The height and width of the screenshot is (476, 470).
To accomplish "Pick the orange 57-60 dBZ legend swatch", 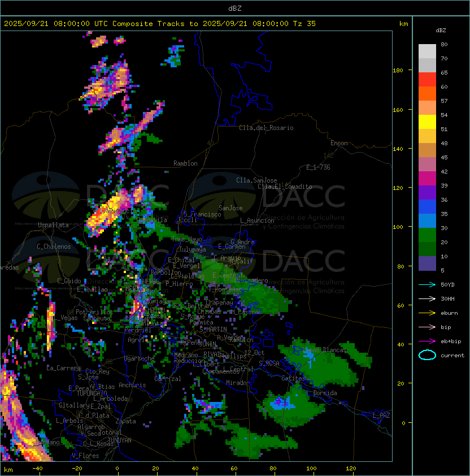I will pos(427,93).
